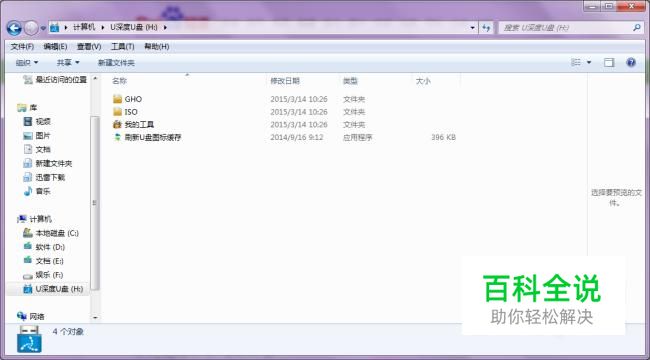Open the 共享 dropdown in the toolbar

pyautogui.click(x=68, y=63)
